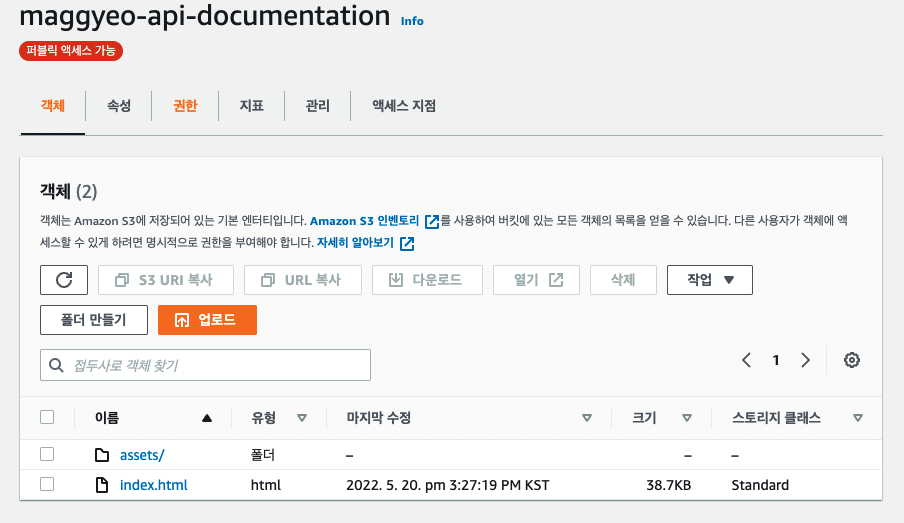Click the table settings gear icon
Viewport: 904px width, 523px height.
pyautogui.click(x=852, y=361)
